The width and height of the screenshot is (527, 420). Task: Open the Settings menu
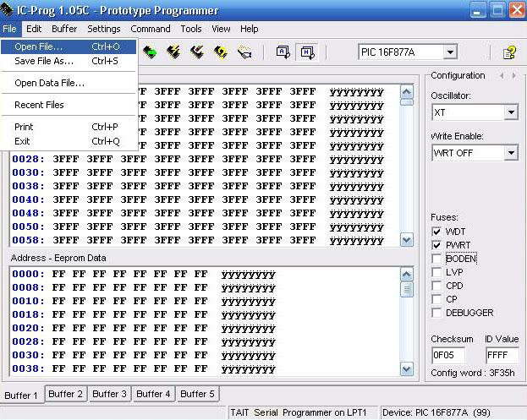point(104,29)
